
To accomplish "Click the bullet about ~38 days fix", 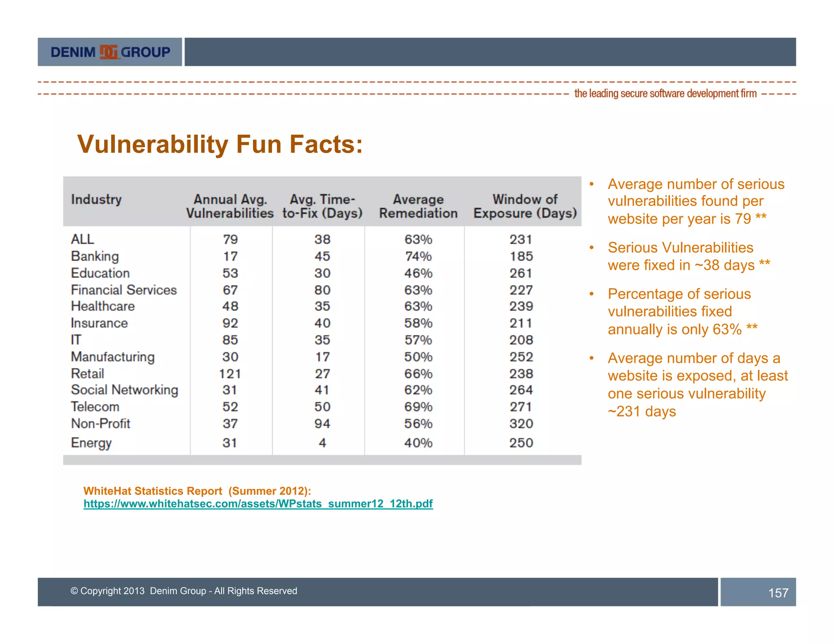I will point(688,256).
